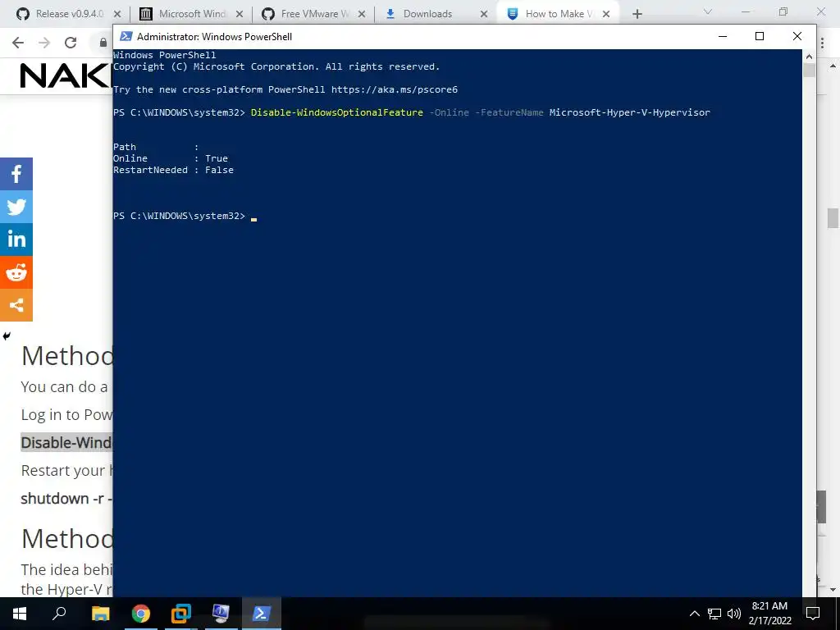Click the PowerShell command prompt line
This screenshot has height=630, width=840.
click(185, 216)
